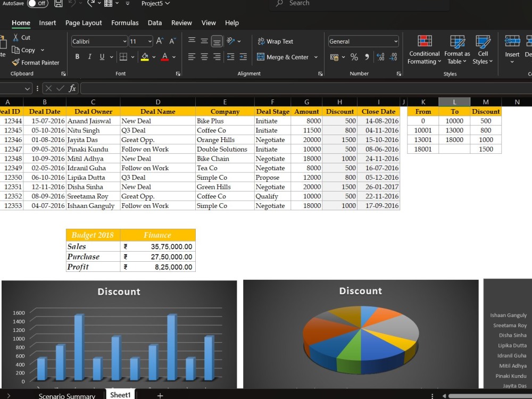The image size is (532, 399).
Task: Open the Data tab
Action: pyautogui.click(x=155, y=23)
